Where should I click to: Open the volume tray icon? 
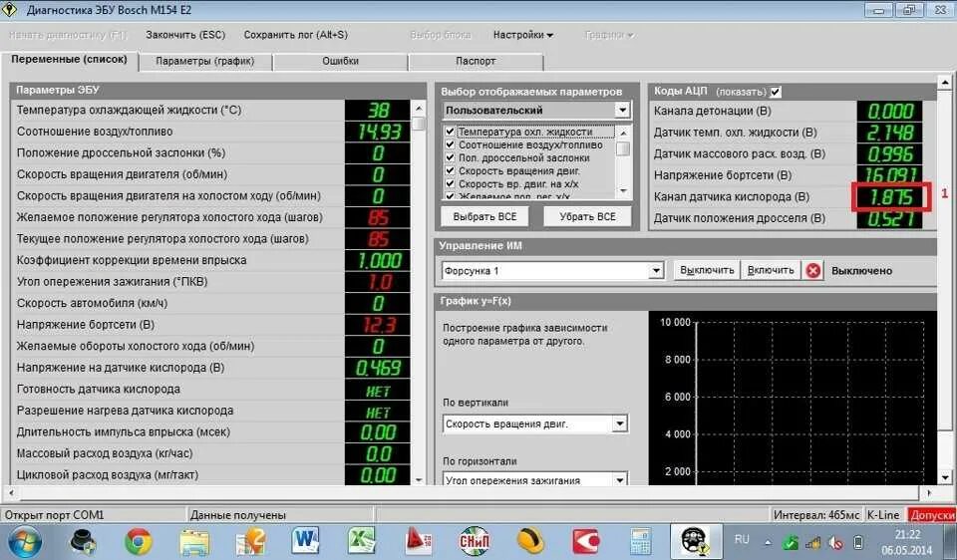click(835, 542)
